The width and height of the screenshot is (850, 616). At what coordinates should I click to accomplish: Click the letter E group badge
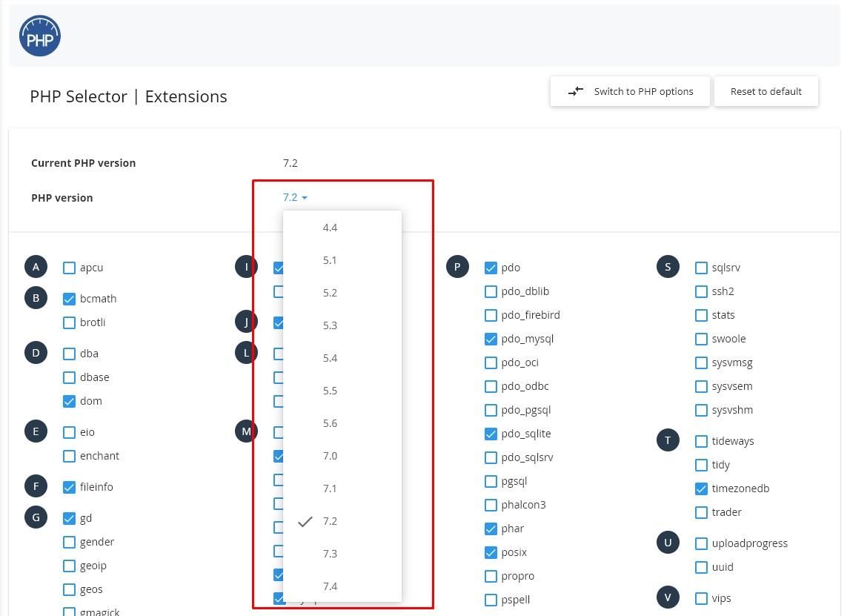coord(36,431)
